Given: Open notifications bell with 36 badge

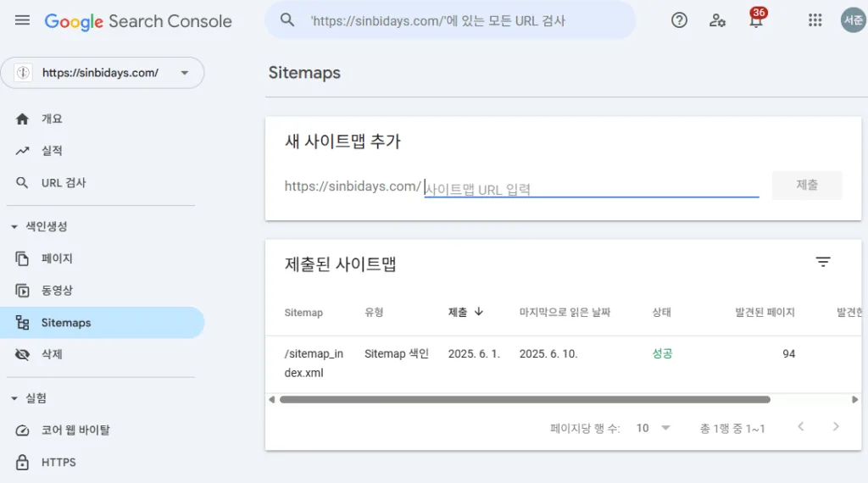Looking at the screenshot, I should click(x=756, y=19).
